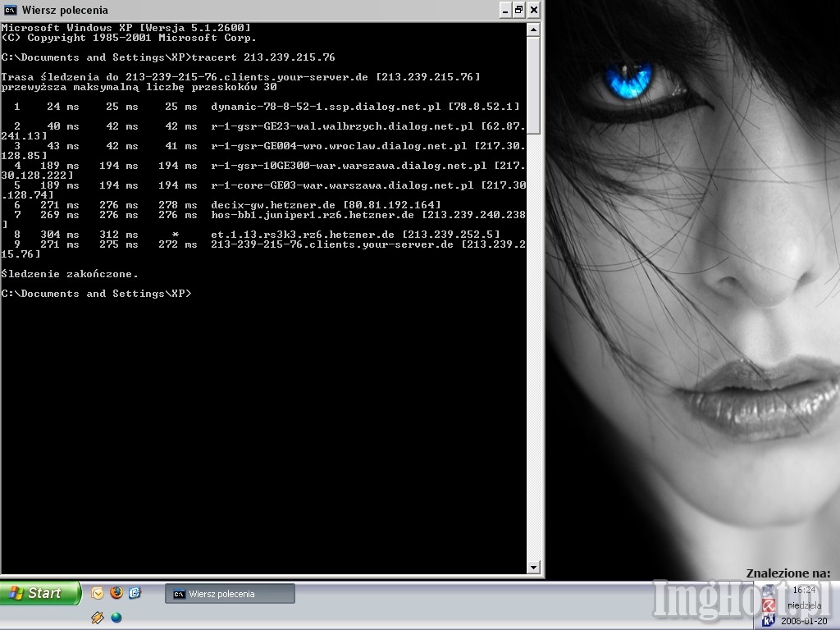Click the tray date 2008-01-20
The image size is (840, 630).
(x=804, y=621)
